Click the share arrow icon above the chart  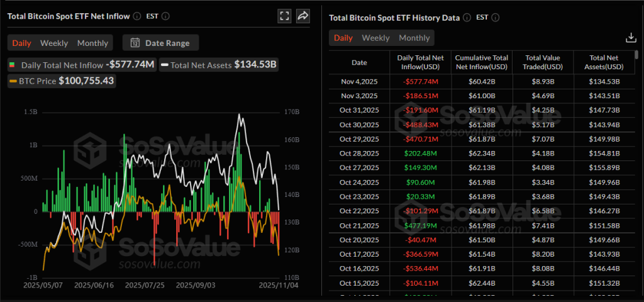303,16
